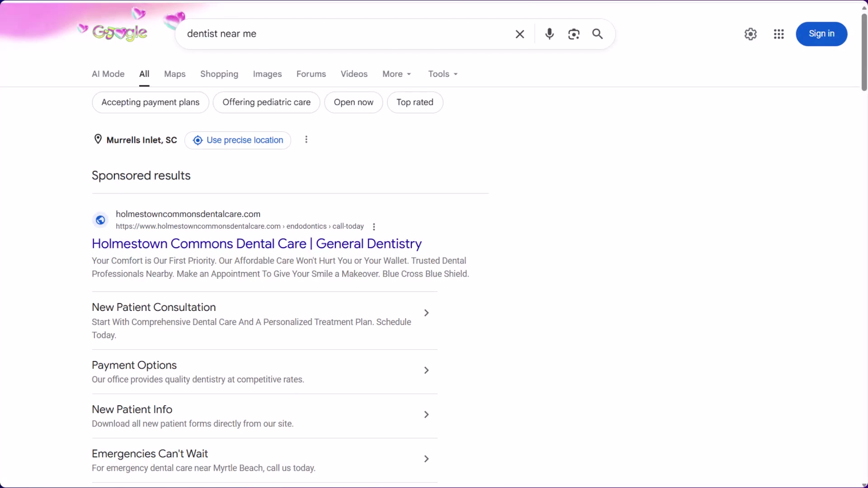Viewport: 868px width, 488px height.
Task: Select the All results tab
Action: coord(144,74)
